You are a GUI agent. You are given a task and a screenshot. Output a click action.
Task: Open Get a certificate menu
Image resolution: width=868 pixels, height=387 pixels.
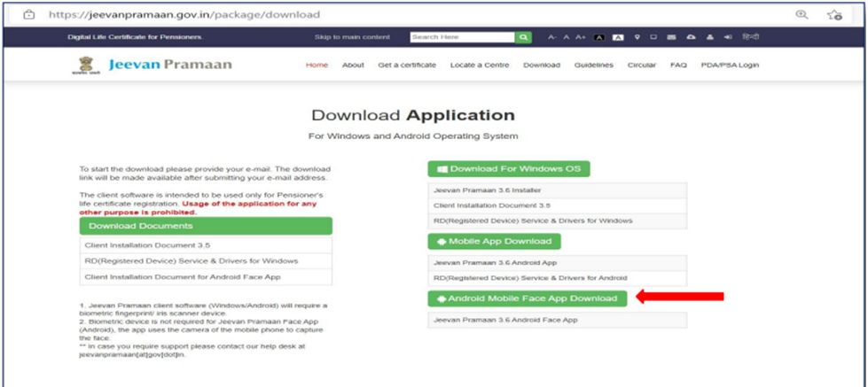[x=407, y=65]
